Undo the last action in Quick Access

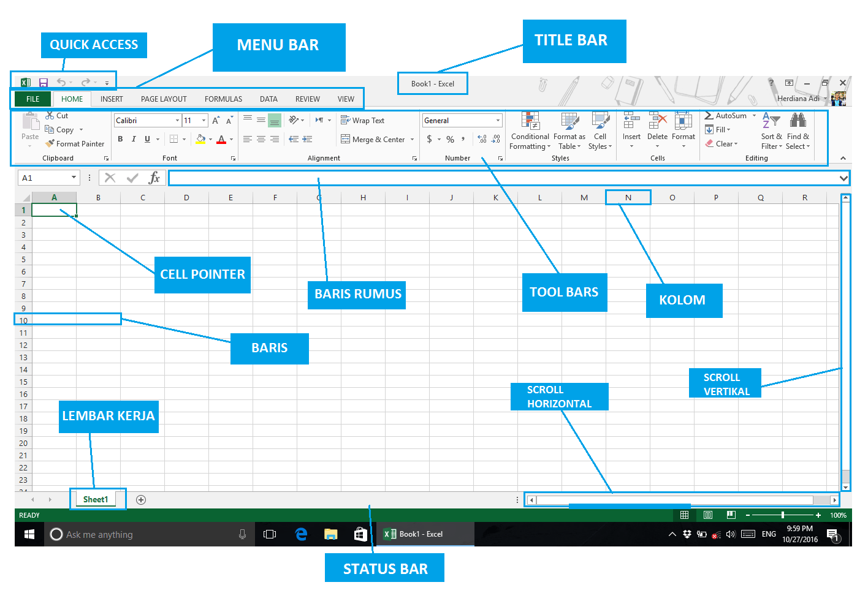point(61,82)
